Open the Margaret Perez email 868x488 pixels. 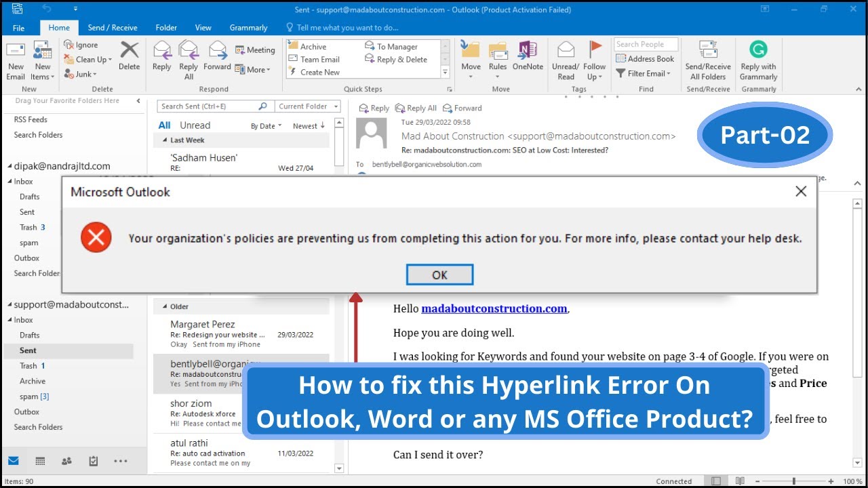point(241,334)
